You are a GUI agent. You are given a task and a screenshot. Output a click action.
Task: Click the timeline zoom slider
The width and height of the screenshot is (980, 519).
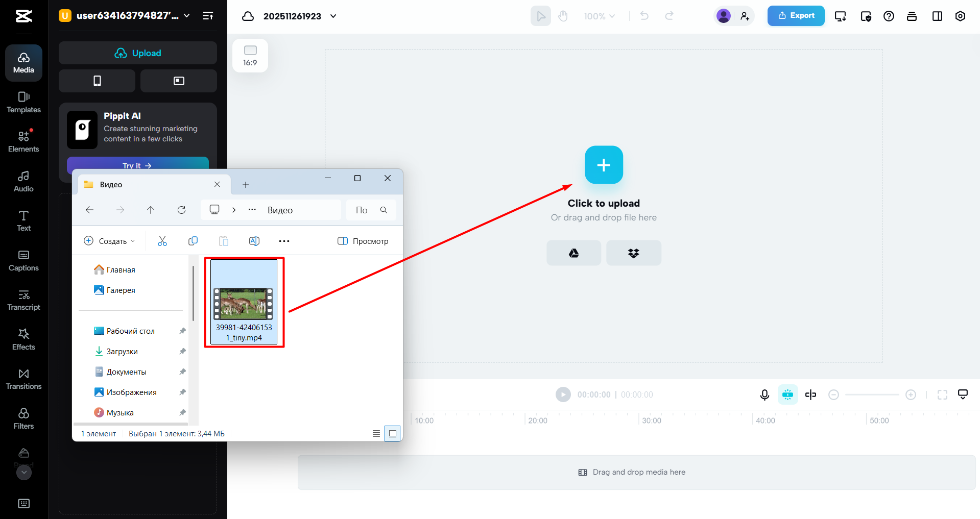(x=872, y=394)
